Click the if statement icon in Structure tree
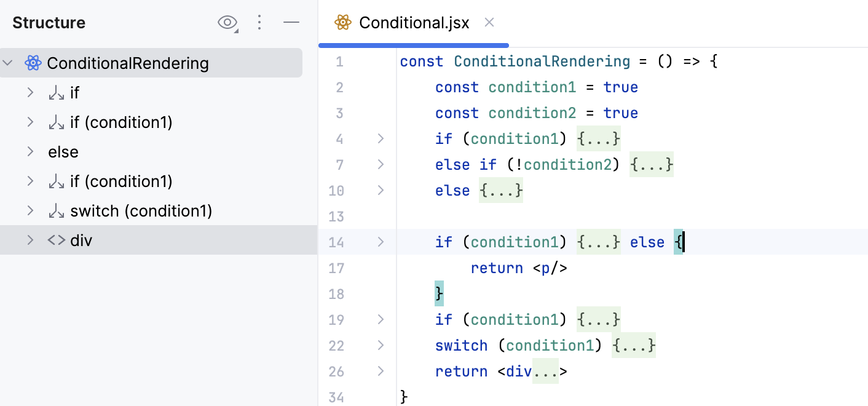 56,92
